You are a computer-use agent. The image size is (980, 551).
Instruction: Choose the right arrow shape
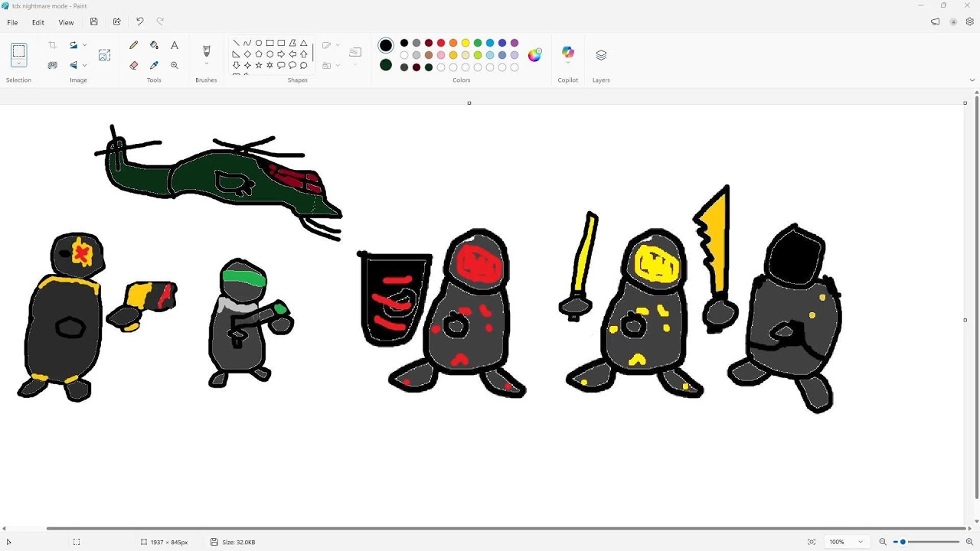[x=281, y=54]
